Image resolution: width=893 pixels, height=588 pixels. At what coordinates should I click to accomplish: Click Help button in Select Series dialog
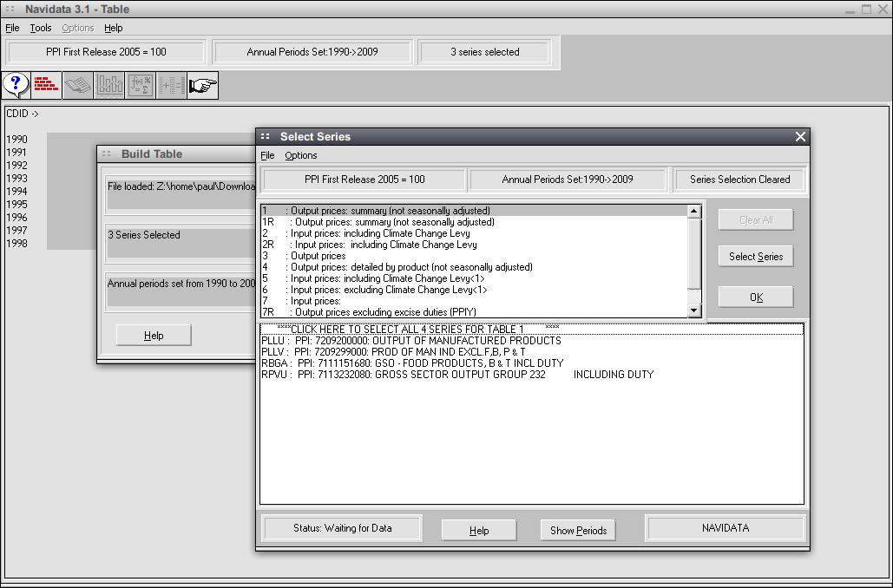pyautogui.click(x=479, y=531)
